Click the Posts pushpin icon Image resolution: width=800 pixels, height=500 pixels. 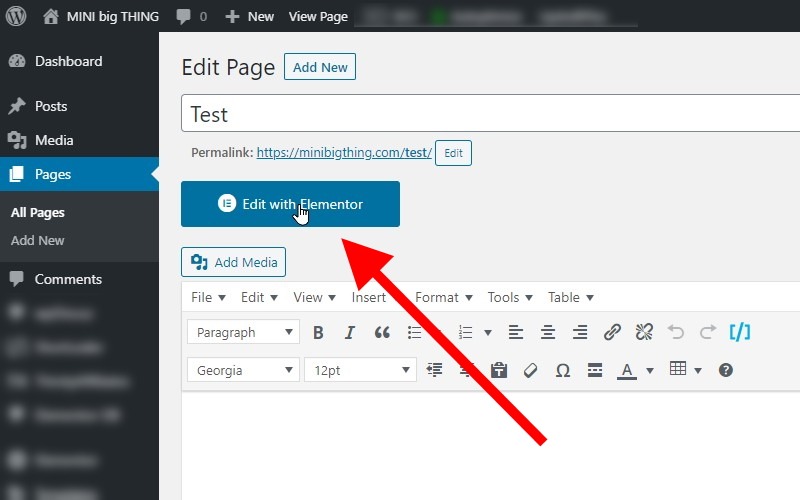click(17, 106)
